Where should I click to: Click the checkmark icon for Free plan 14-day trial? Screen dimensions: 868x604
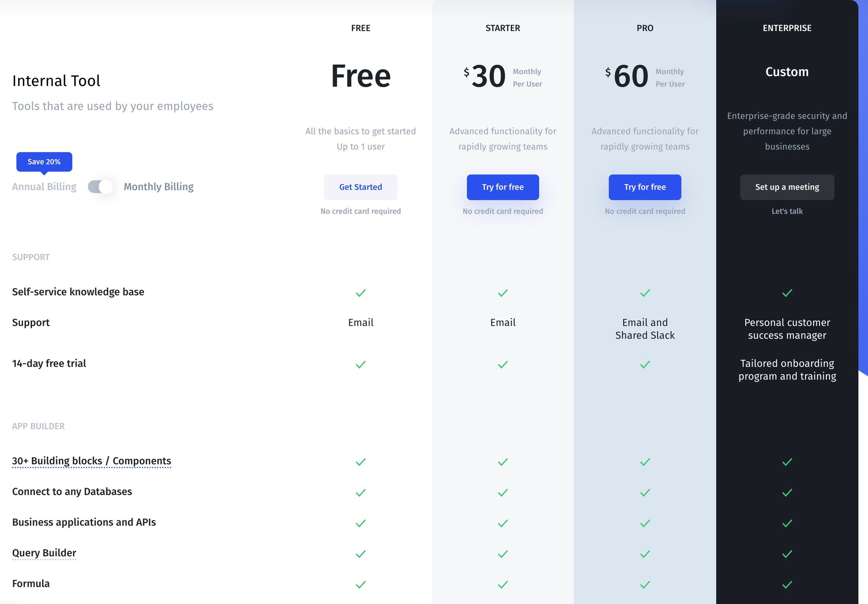click(360, 364)
